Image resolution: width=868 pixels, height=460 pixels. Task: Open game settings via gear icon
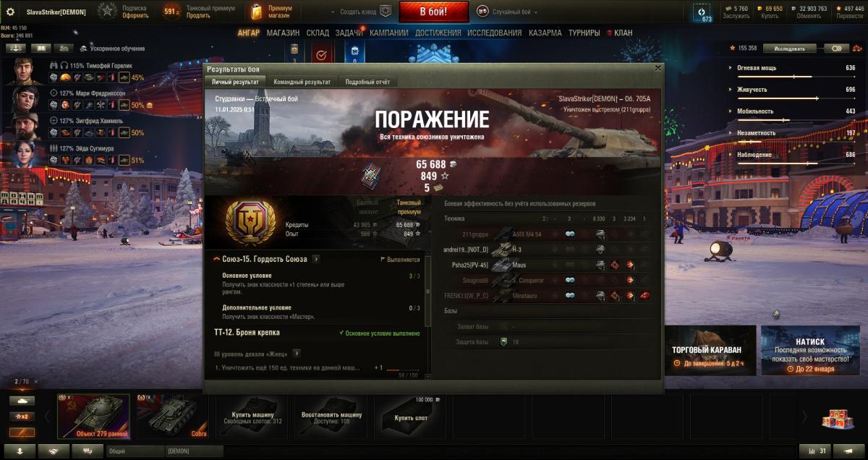coord(10,12)
